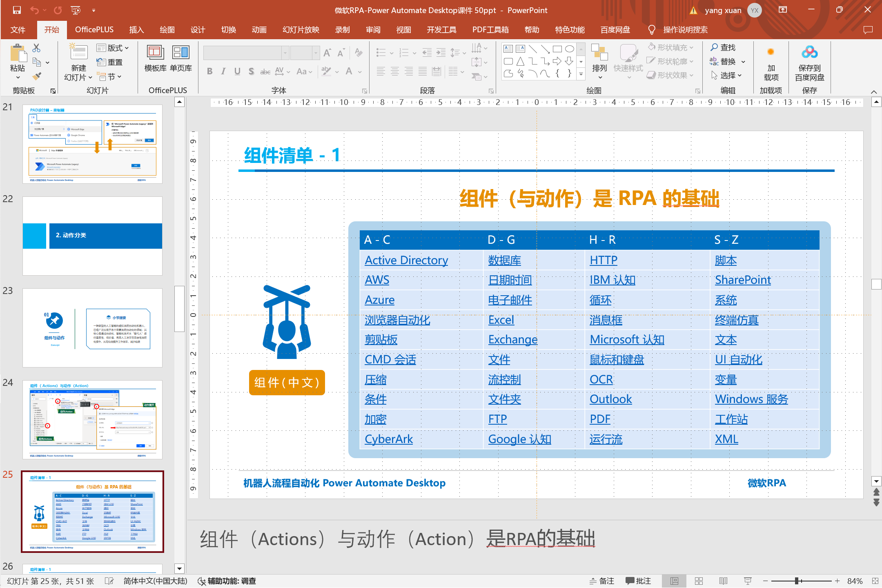
Task: Open the font name combo box arrow
Action: tap(285, 53)
